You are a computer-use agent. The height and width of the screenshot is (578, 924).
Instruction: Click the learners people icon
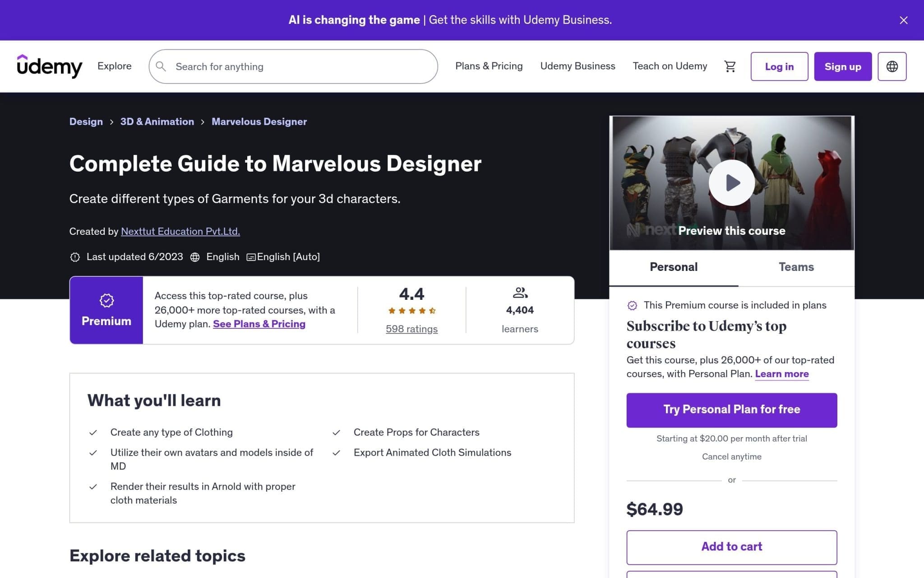pos(520,293)
